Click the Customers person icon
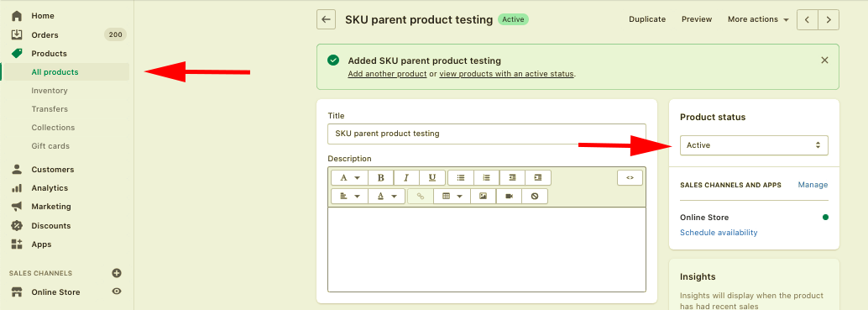Screen dimensions: 868x310 point(17,170)
